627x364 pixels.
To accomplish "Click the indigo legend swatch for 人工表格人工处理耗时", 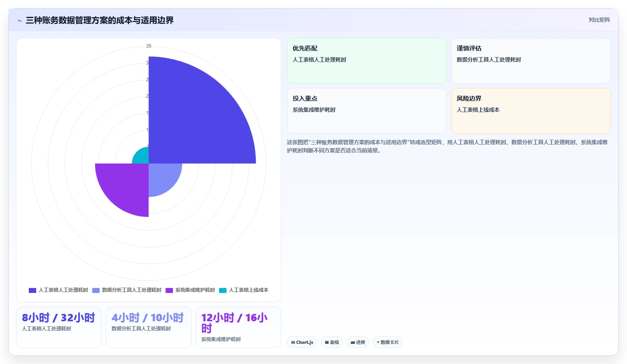I will 32,290.
